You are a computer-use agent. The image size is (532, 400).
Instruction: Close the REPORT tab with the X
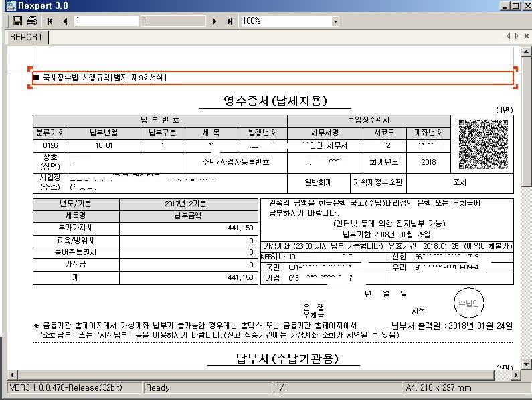(525, 36)
